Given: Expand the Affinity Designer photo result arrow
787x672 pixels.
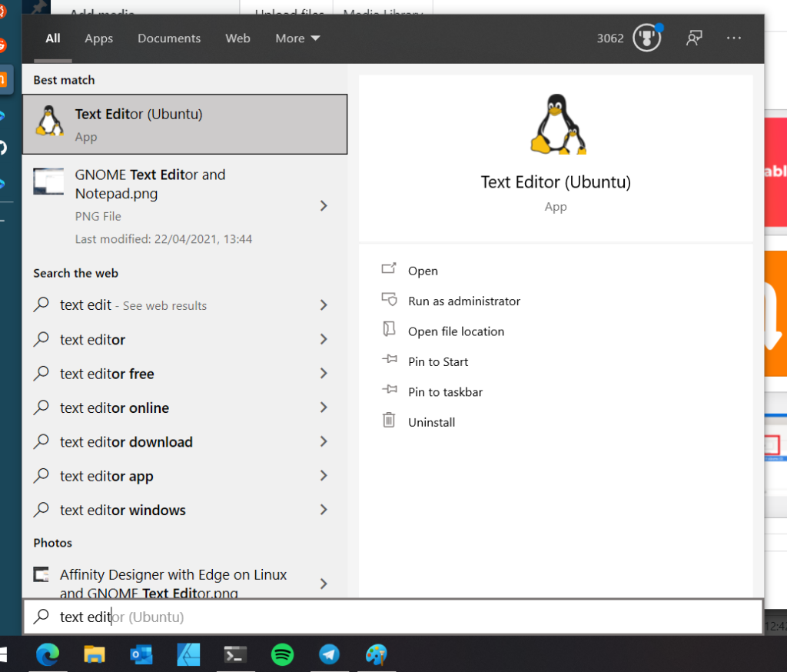Looking at the screenshot, I should (x=324, y=583).
